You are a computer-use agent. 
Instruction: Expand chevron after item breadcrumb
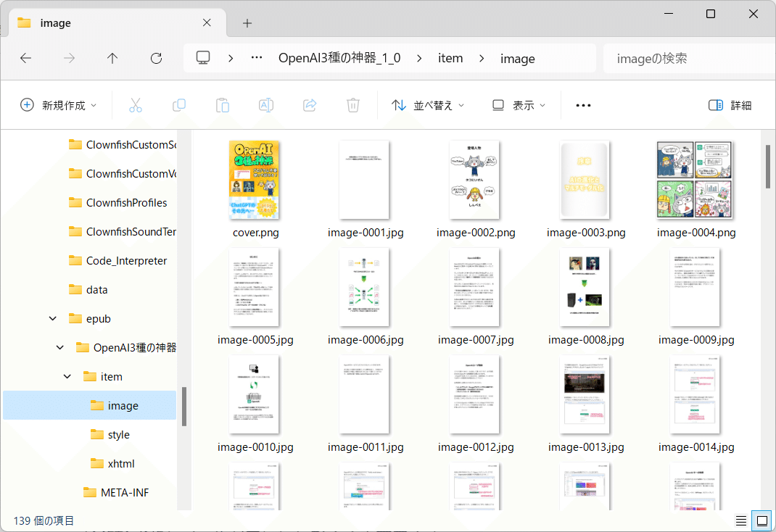click(482, 58)
